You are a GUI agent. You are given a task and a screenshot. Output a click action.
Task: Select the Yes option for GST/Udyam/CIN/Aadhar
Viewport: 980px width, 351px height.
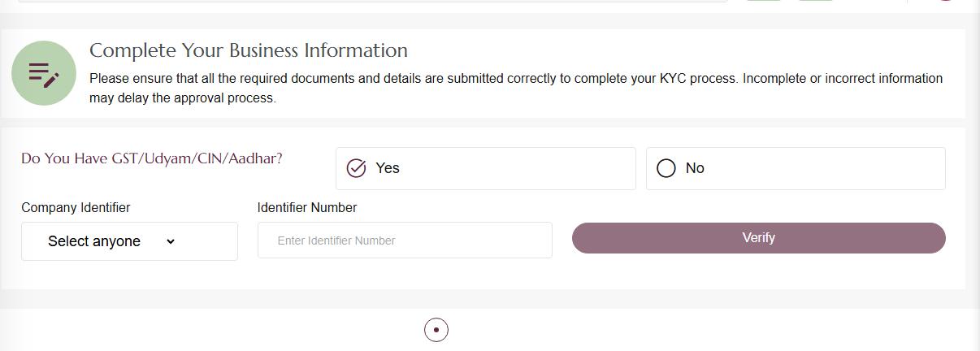coord(486,168)
